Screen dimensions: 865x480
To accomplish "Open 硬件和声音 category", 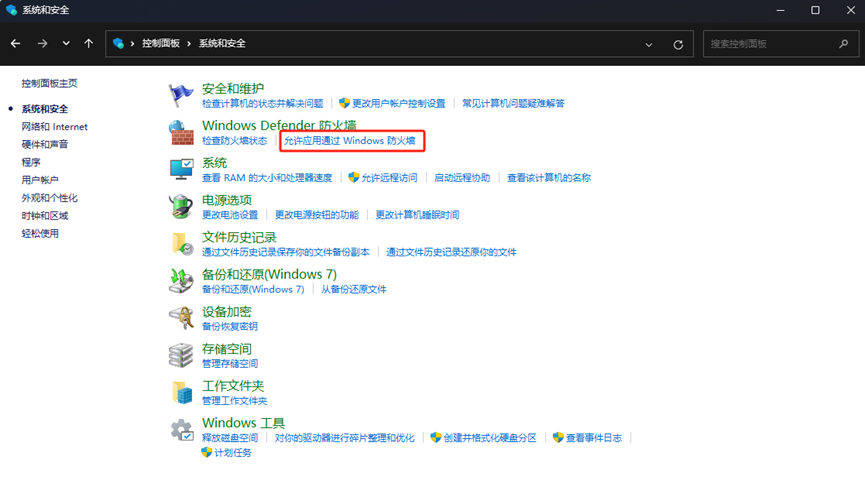I will [x=45, y=144].
